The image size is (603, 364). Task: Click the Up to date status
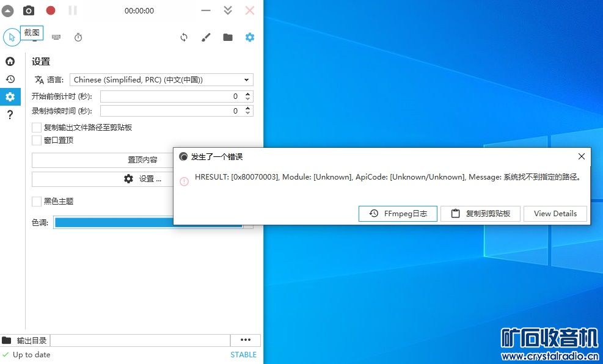coord(26,355)
